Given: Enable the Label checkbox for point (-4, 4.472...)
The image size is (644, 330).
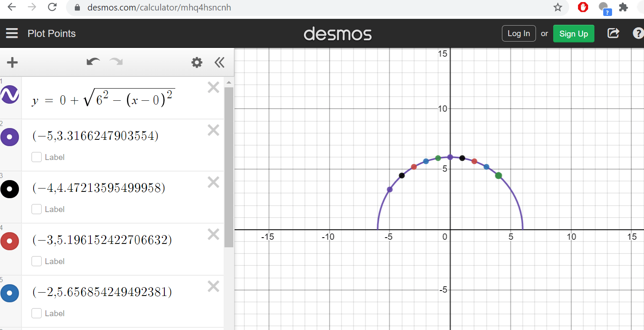Looking at the screenshot, I should [37, 209].
